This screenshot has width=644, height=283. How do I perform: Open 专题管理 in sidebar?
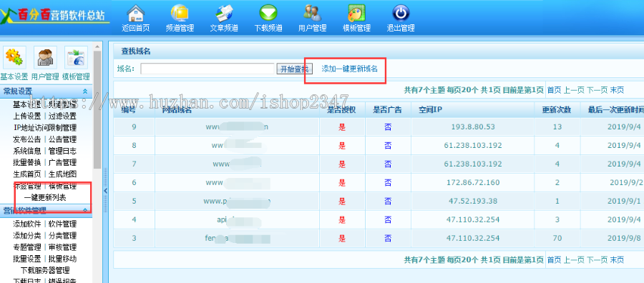coord(27,247)
